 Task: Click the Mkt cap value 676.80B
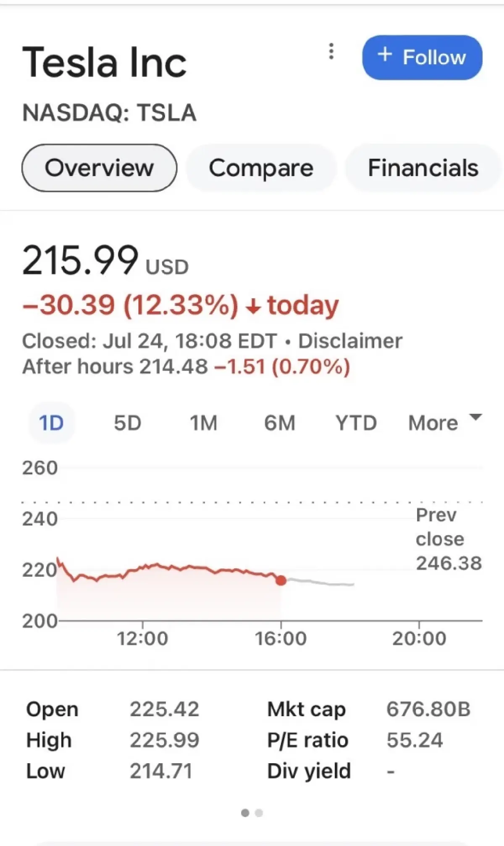(428, 709)
